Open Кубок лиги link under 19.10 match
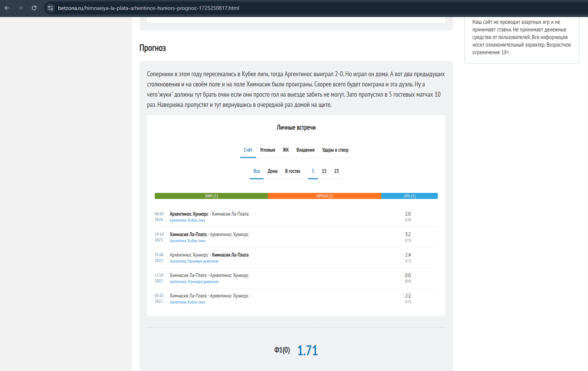Image resolution: width=588 pixels, height=371 pixels. [187, 241]
